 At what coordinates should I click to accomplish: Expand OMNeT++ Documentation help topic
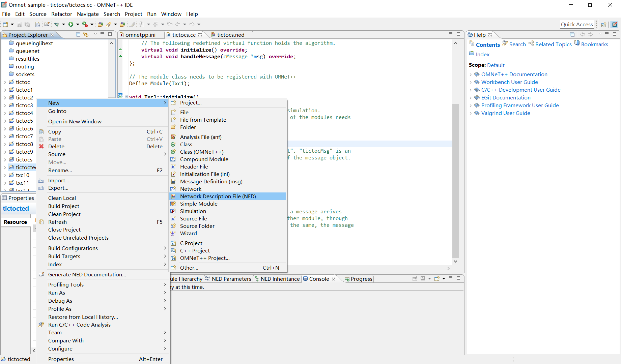471,74
